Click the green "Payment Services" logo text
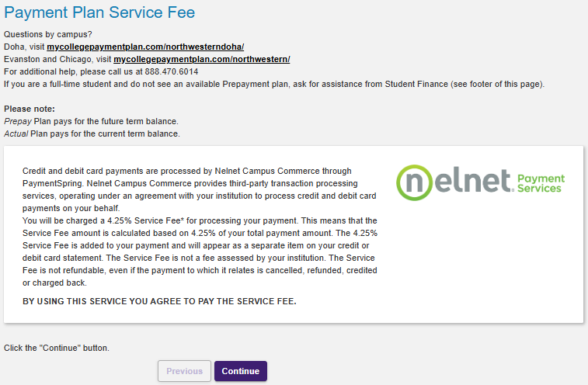The image size is (588, 385). tap(541, 183)
